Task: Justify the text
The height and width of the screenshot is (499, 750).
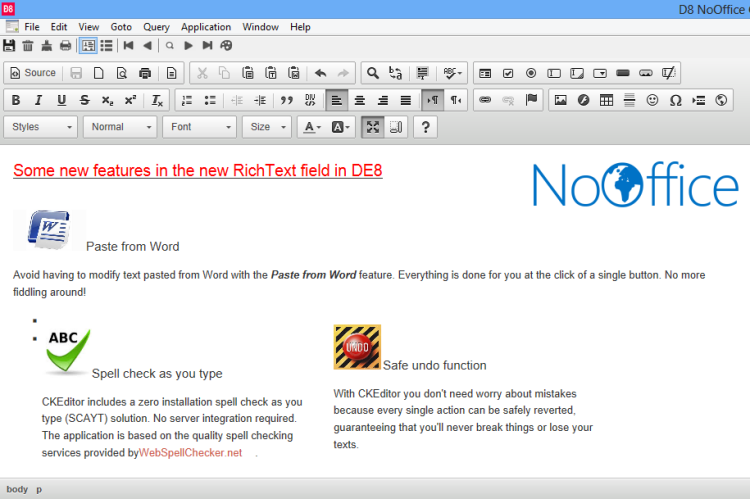Action: click(x=406, y=100)
